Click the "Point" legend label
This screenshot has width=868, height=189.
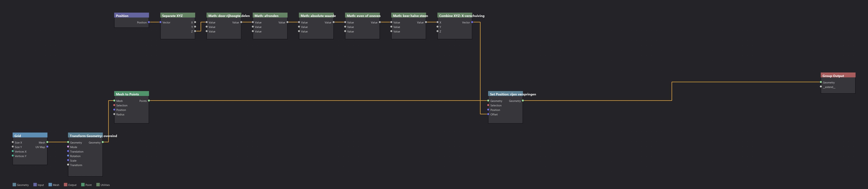click(89, 185)
